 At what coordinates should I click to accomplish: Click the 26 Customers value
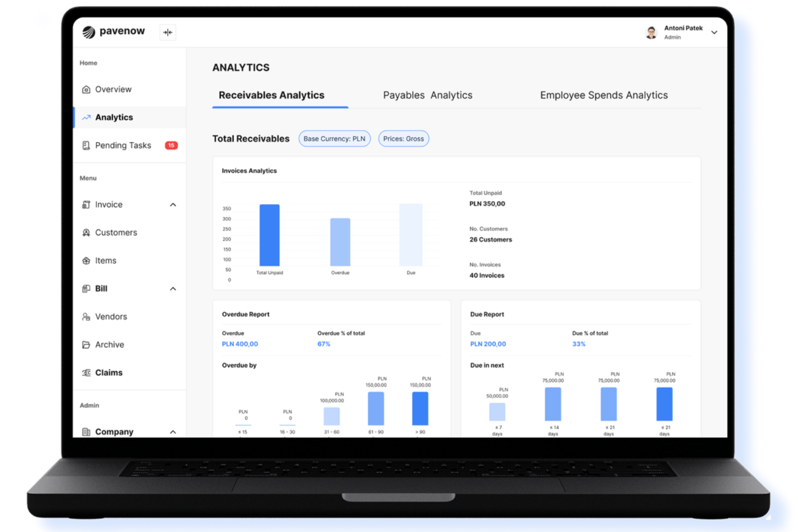(x=491, y=240)
